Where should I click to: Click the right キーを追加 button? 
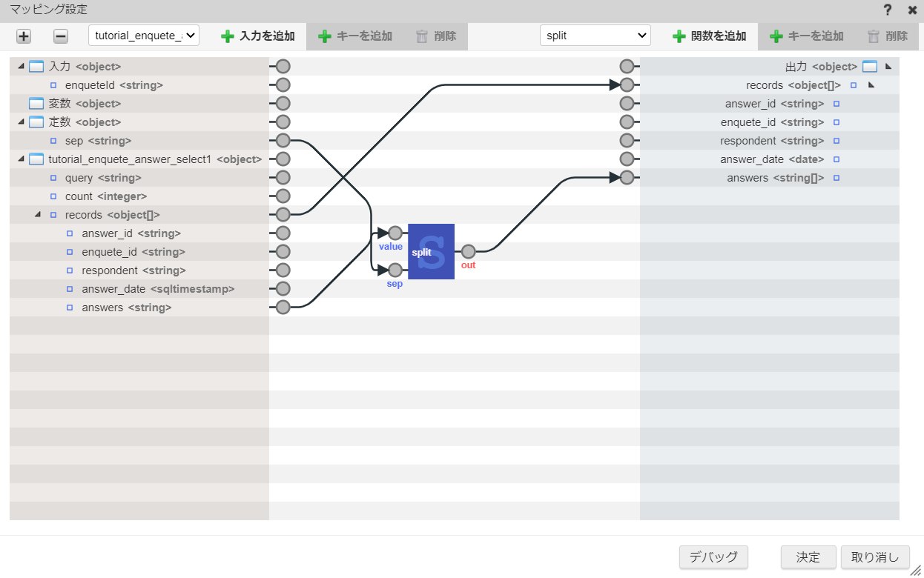(x=807, y=36)
